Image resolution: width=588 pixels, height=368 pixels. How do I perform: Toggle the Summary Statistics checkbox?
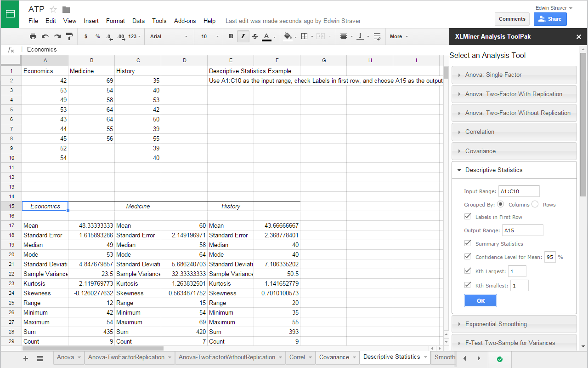click(468, 243)
